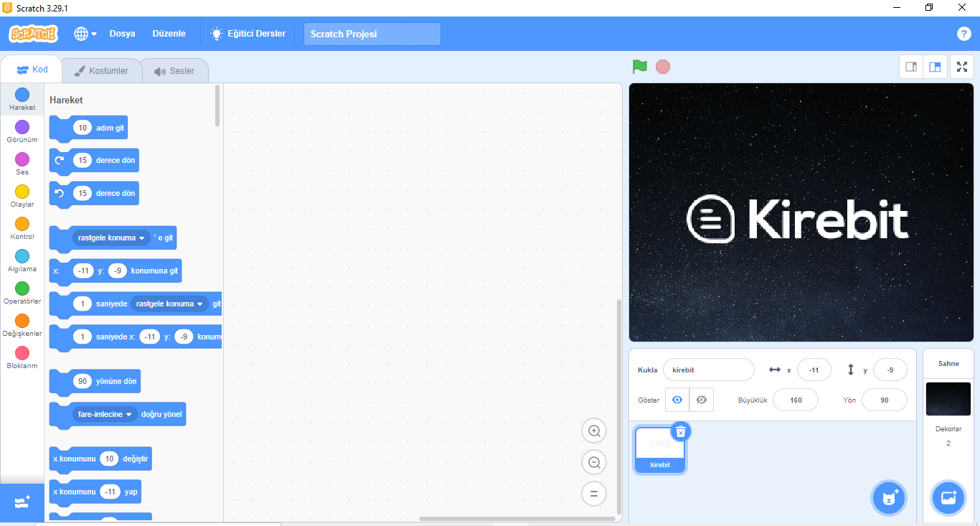Viewport: 980px width, 526px height.
Task: Select the Kontrol block category
Action: (x=22, y=229)
